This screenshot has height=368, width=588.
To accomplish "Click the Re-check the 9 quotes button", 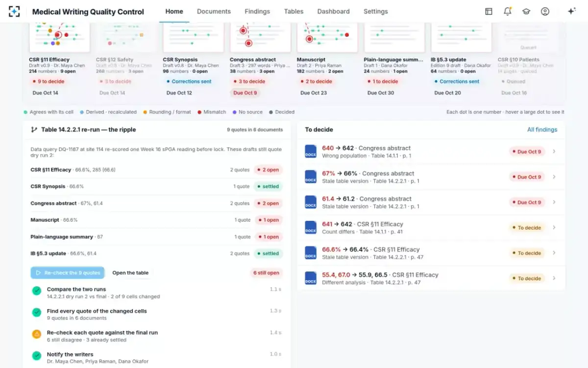I will [x=68, y=273].
